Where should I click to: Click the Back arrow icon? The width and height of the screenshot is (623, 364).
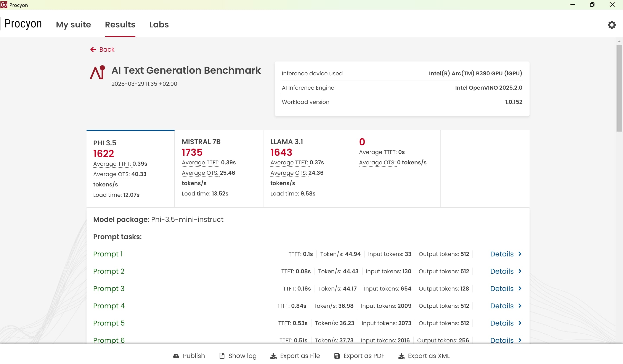click(x=93, y=50)
